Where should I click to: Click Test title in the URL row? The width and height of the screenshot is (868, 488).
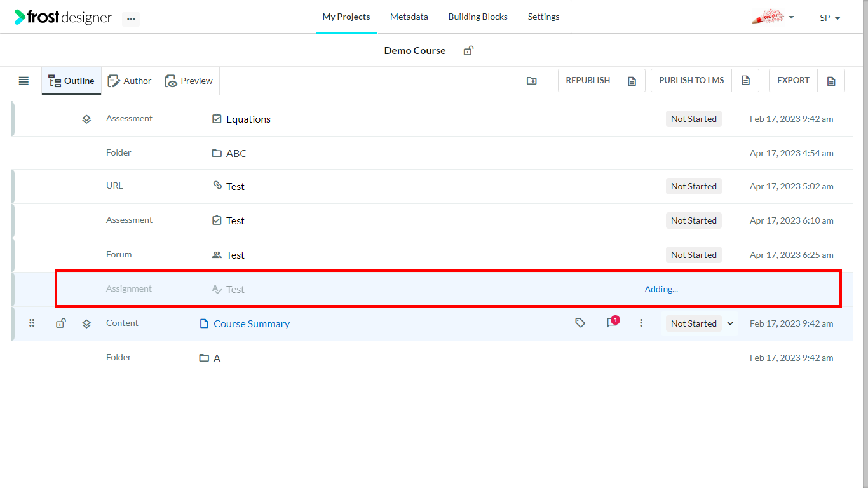click(x=235, y=187)
